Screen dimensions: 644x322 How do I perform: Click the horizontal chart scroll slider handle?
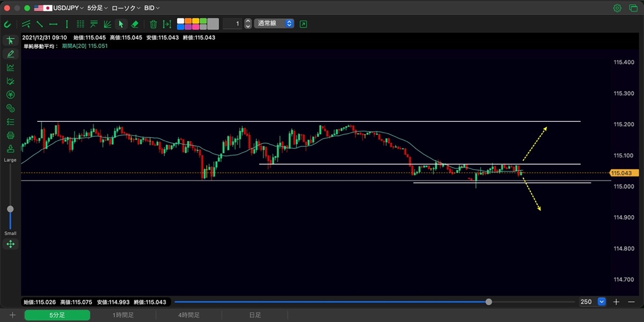click(x=488, y=302)
